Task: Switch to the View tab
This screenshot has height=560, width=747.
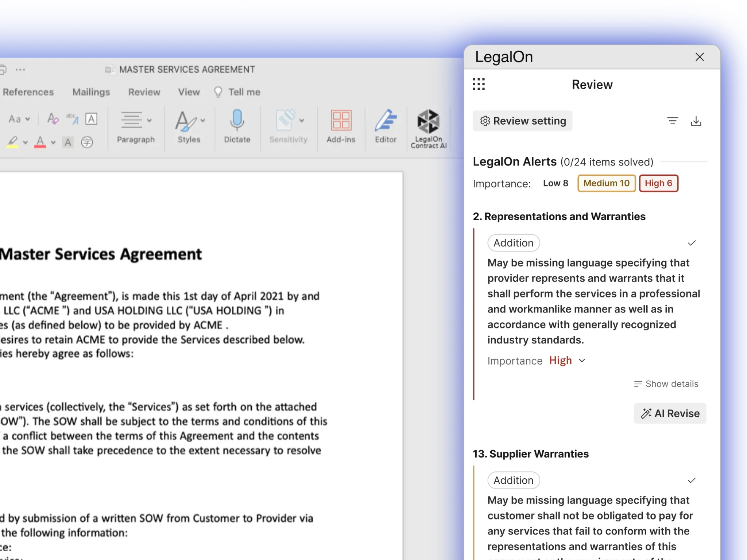Action: 189,92
